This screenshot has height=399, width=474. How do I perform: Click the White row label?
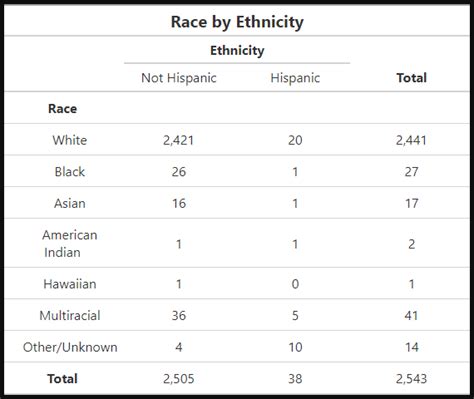pos(70,140)
